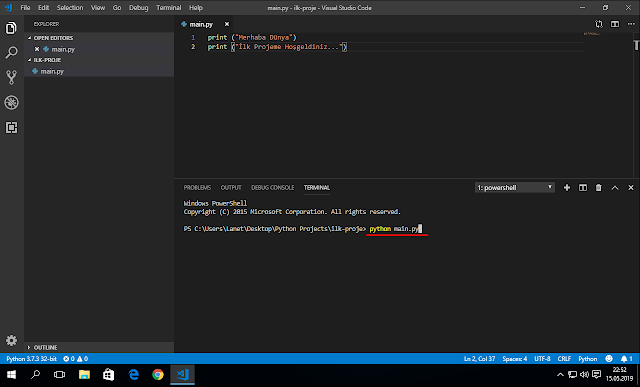Click CRLF end of line setting
Image resolution: width=640 pixels, height=387 pixels.
click(x=564, y=359)
